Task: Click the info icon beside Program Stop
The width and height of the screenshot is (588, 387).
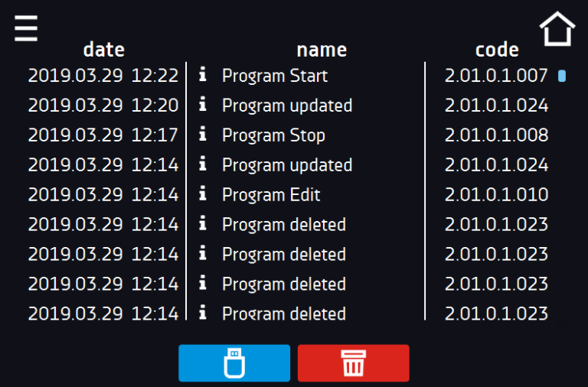Action: pos(202,133)
